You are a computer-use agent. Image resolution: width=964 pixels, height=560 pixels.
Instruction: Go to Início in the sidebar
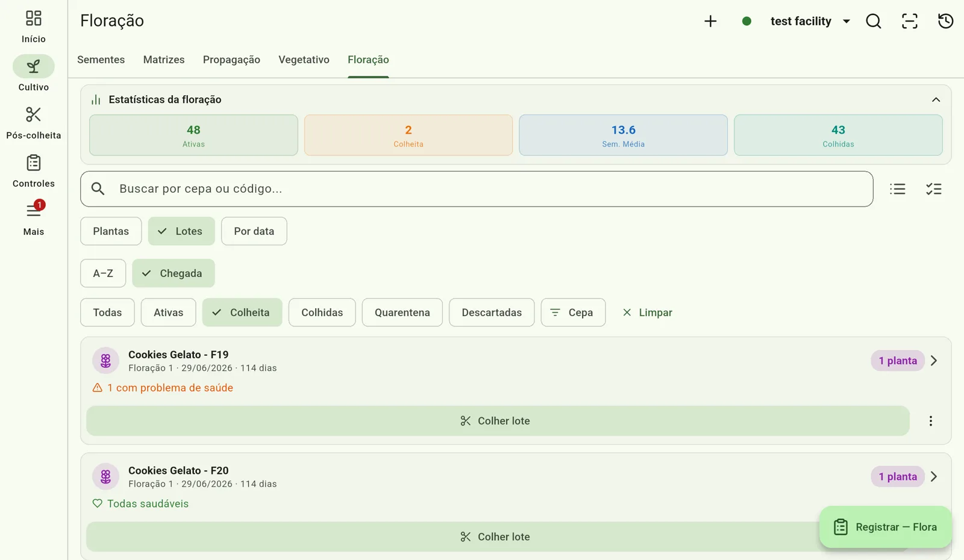coord(34,26)
